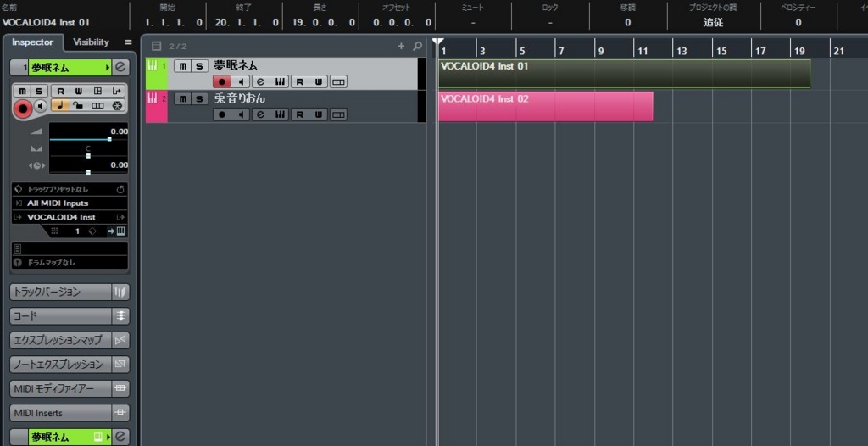Mute the 兎音りおん track
The height and width of the screenshot is (446, 868).
(183, 98)
